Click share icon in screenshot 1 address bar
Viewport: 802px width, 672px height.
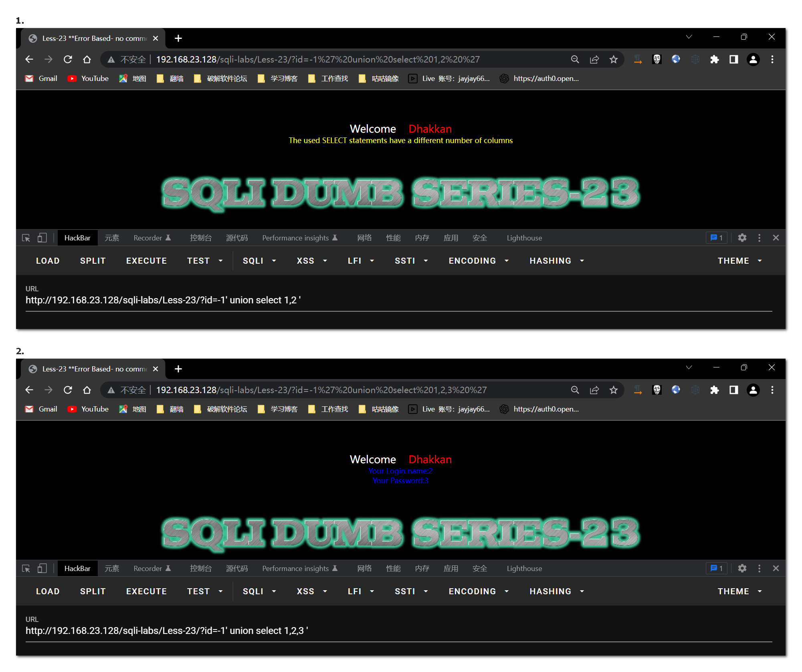tap(594, 59)
